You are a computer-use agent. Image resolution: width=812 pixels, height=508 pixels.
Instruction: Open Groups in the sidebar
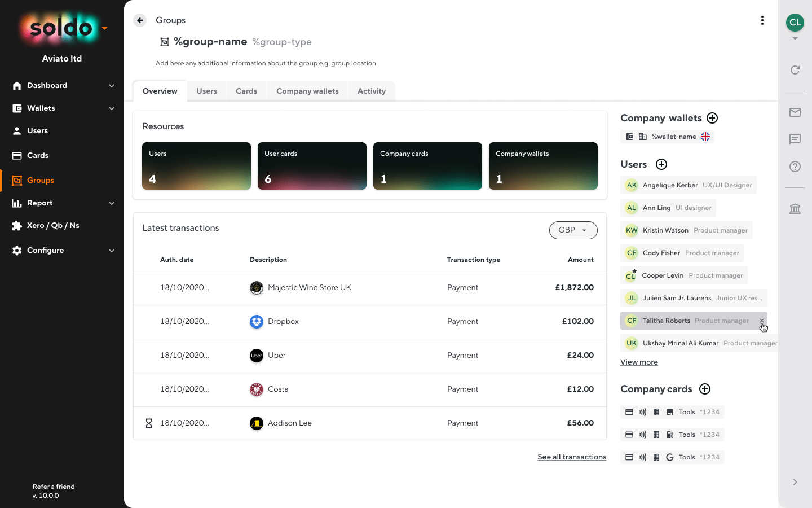[40, 181]
